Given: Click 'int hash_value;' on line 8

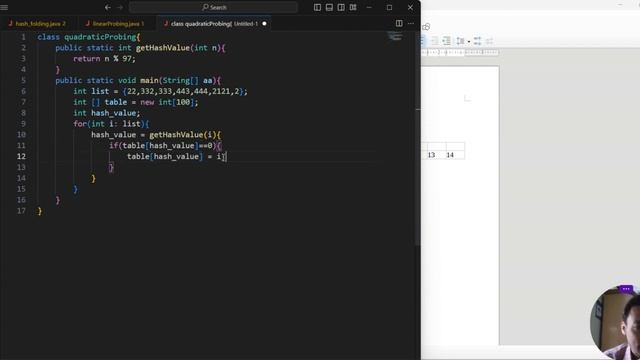Looking at the screenshot, I should [107, 113].
